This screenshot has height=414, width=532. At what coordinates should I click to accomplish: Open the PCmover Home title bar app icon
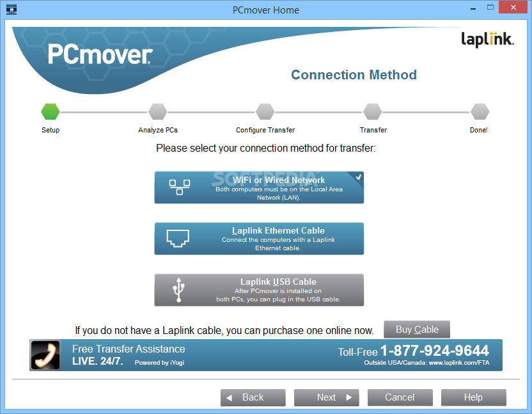pos(12,10)
